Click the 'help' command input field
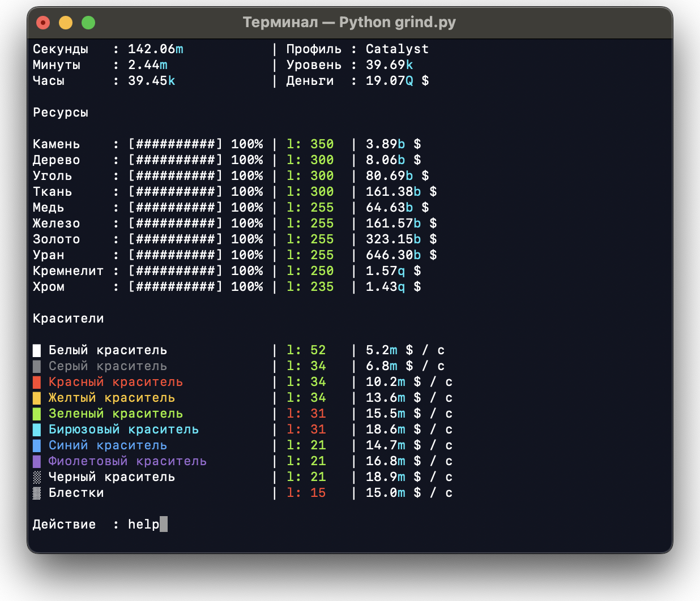The image size is (700, 601). pyautogui.click(x=148, y=525)
